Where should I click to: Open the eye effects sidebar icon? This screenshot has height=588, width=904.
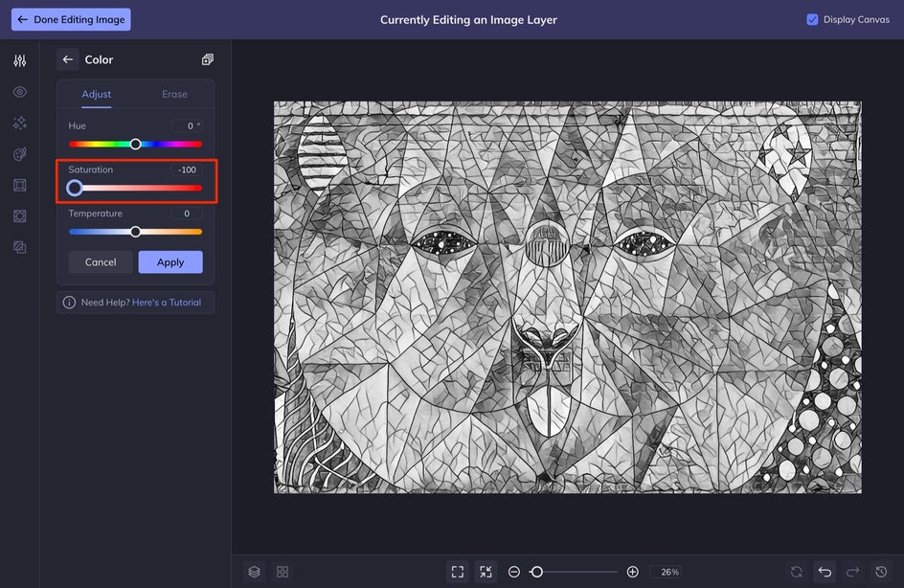(x=19, y=92)
